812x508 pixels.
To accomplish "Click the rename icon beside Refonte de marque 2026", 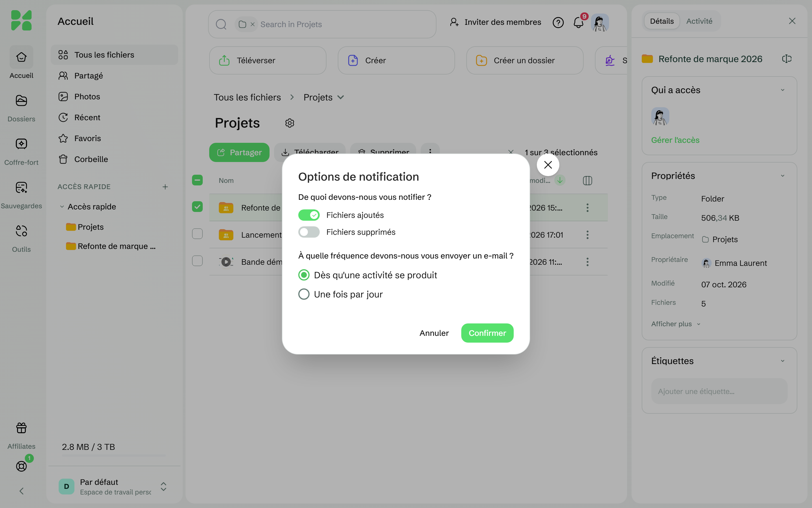I will click(787, 59).
